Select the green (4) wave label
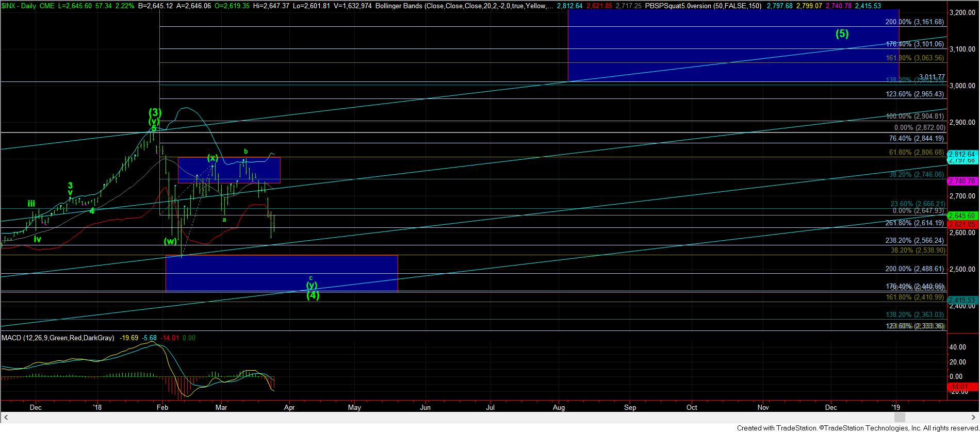This screenshot has width=980, height=432. [x=313, y=295]
